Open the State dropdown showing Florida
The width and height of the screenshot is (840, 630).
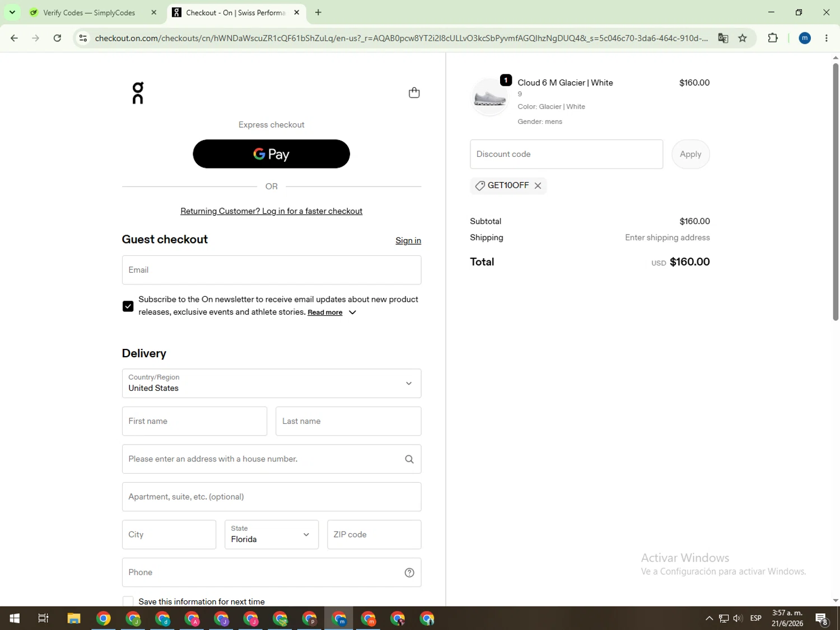click(272, 535)
